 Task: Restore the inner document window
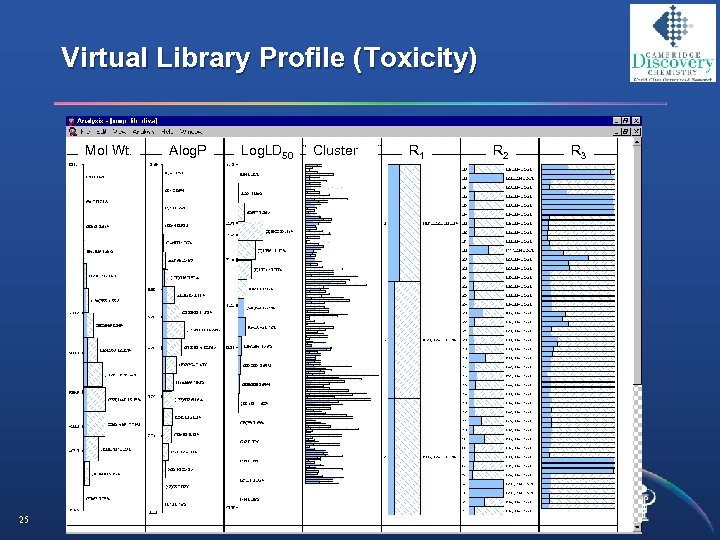[x=625, y=132]
